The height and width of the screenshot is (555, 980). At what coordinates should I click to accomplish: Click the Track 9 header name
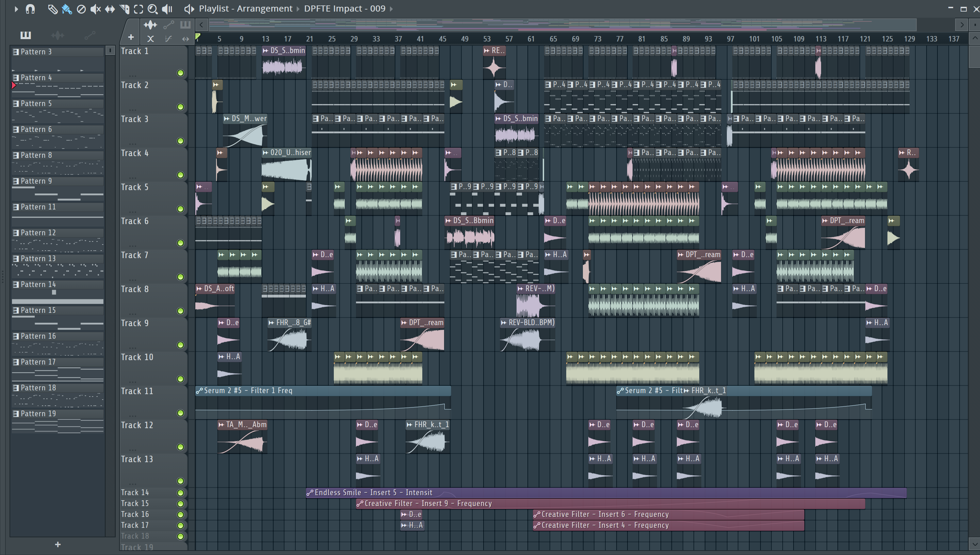point(135,323)
